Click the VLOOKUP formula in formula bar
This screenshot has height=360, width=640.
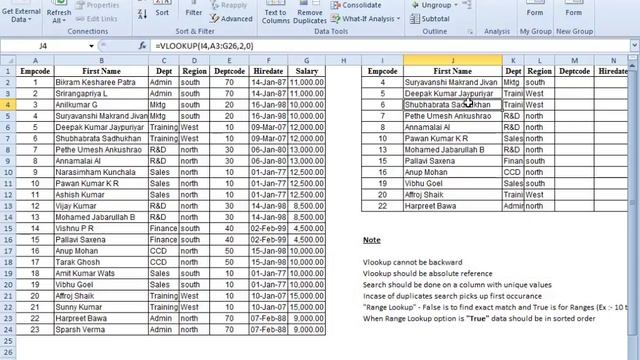[x=204, y=46]
